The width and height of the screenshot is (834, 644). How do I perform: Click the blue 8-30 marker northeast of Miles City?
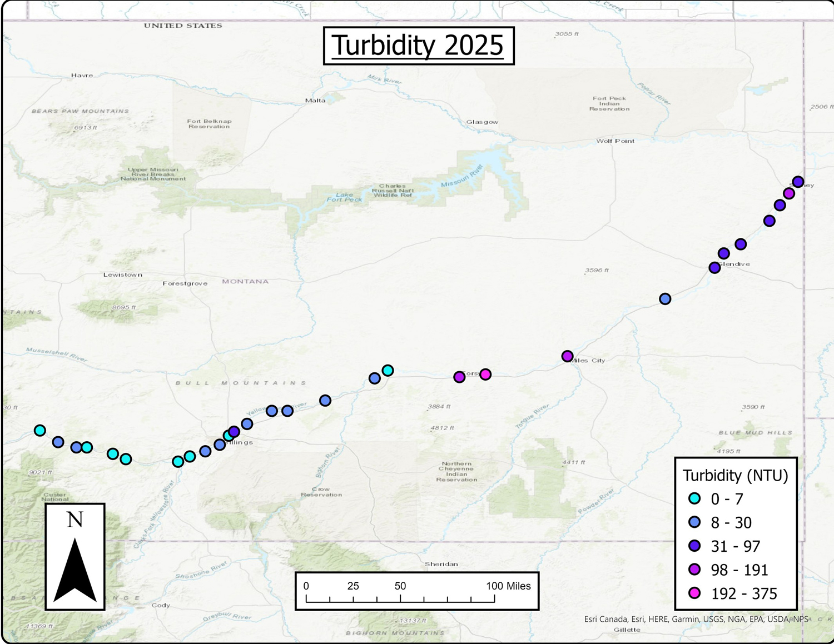[665, 299]
